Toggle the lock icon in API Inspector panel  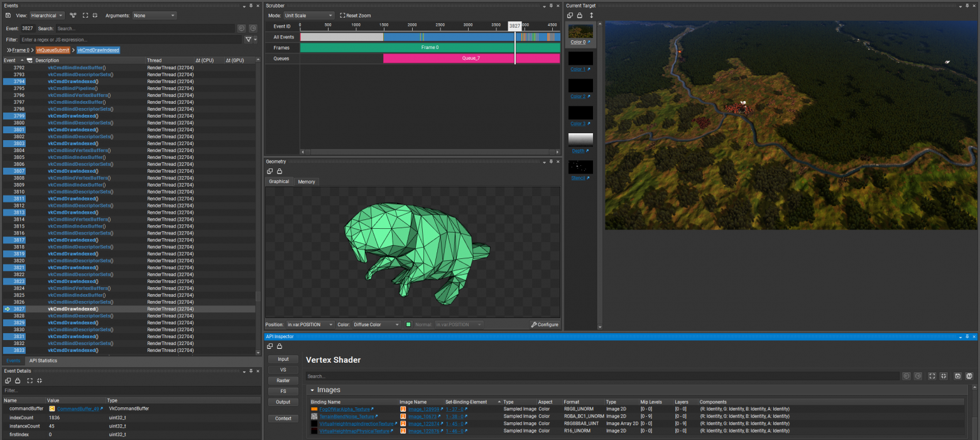point(280,346)
